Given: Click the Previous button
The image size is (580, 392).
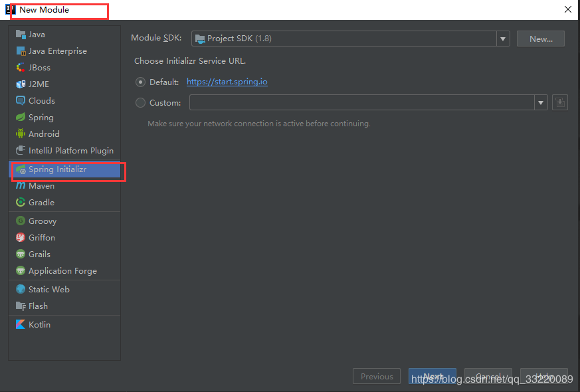Looking at the screenshot, I should 377,376.
